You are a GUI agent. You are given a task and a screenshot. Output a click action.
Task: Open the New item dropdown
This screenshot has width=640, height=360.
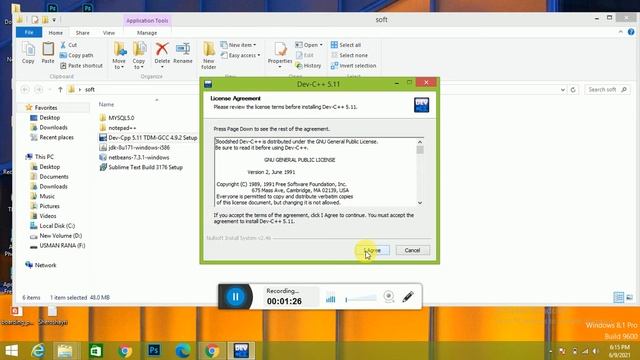[238, 45]
